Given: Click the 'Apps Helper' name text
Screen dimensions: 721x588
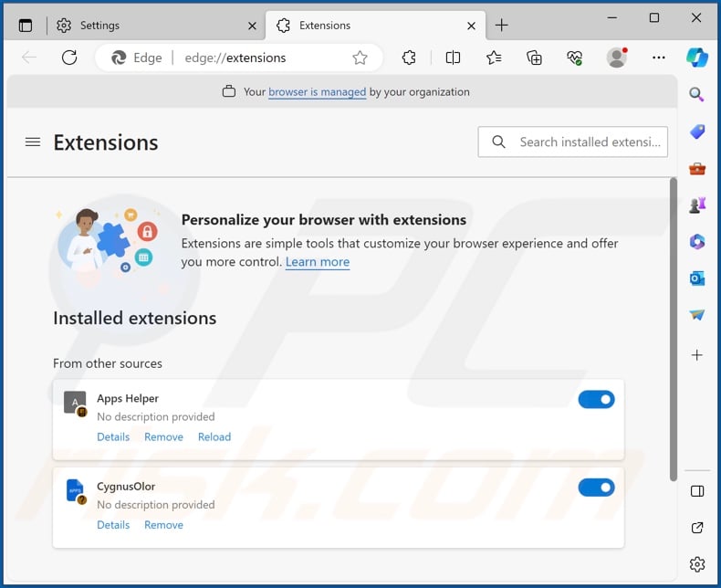Looking at the screenshot, I should [x=128, y=398].
